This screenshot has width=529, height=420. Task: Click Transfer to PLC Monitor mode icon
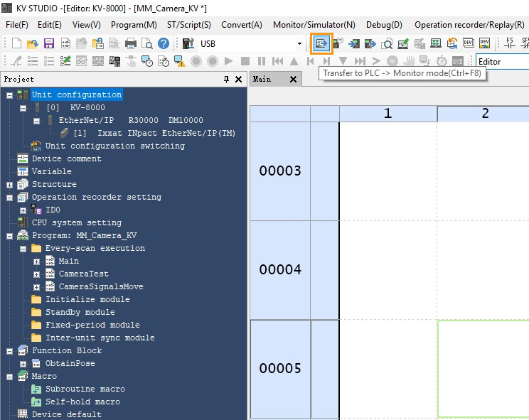click(x=323, y=44)
